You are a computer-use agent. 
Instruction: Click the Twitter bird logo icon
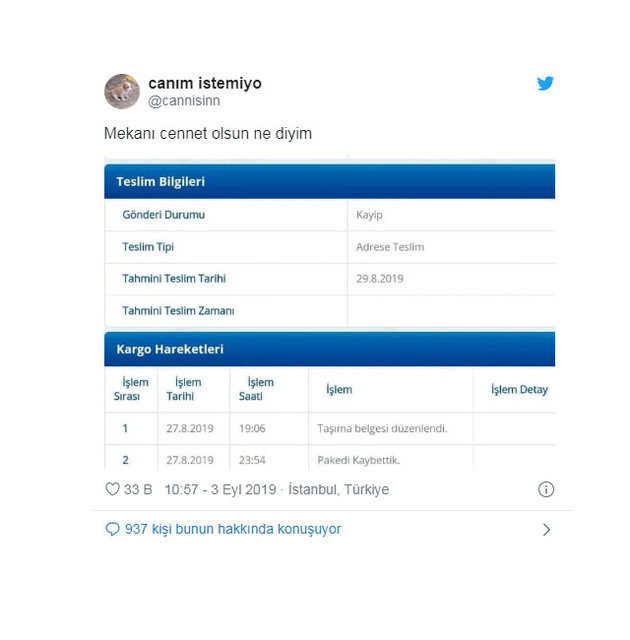pyautogui.click(x=545, y=83)
